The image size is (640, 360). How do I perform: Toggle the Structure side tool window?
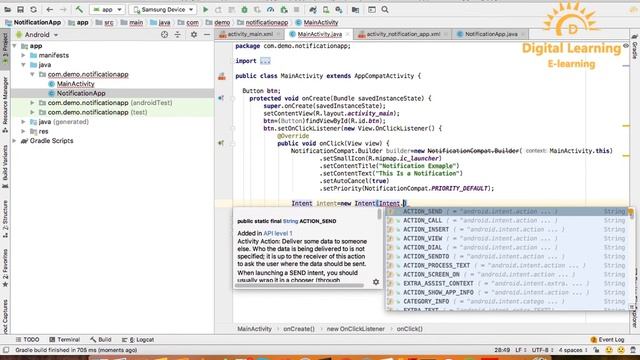[x=5, y=219]
